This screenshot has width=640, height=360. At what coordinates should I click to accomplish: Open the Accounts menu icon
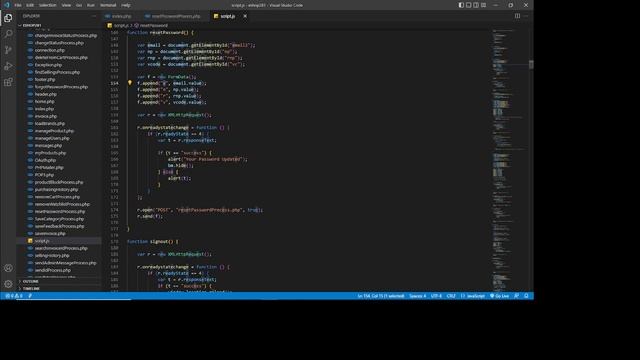pos(8,268)
